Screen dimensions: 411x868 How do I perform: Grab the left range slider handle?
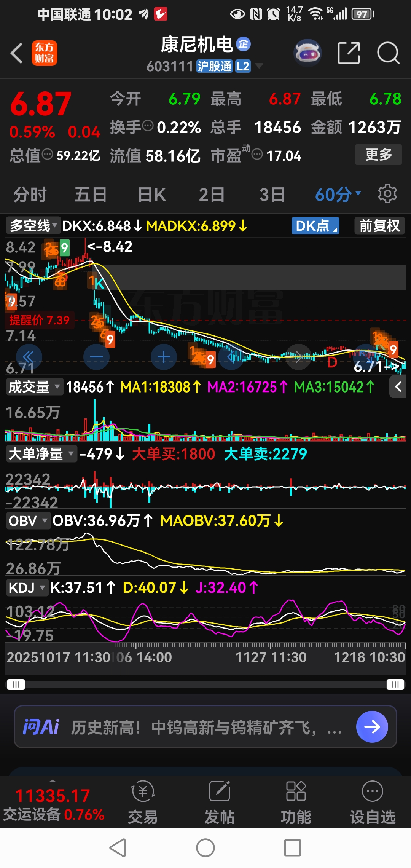[x=16, y=684]
